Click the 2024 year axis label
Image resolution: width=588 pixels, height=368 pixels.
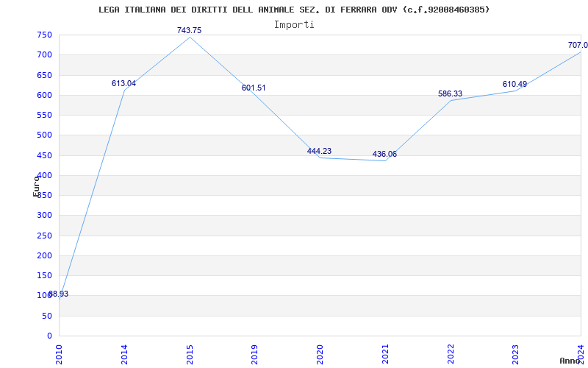tap(581, 355)
